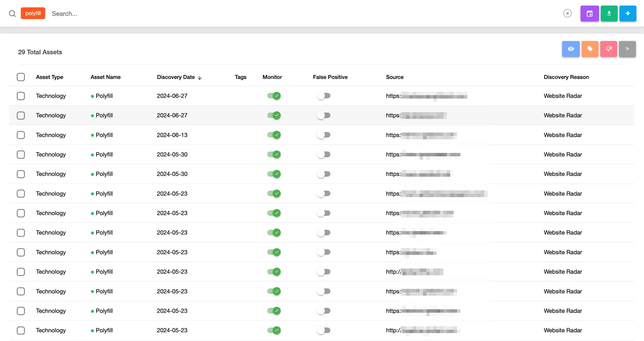
Task: Enable False Positive toggle on the 2024-06-13 row
Action: [324, 135]
